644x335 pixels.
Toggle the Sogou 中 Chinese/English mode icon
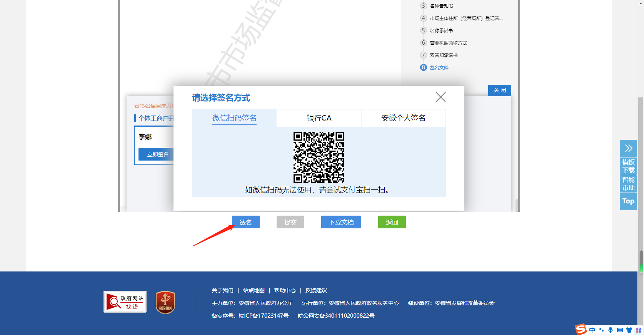tap(592, 330)
